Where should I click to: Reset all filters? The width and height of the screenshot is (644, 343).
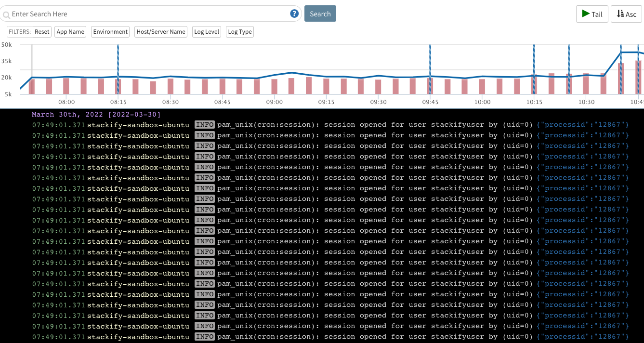(42, 32)
